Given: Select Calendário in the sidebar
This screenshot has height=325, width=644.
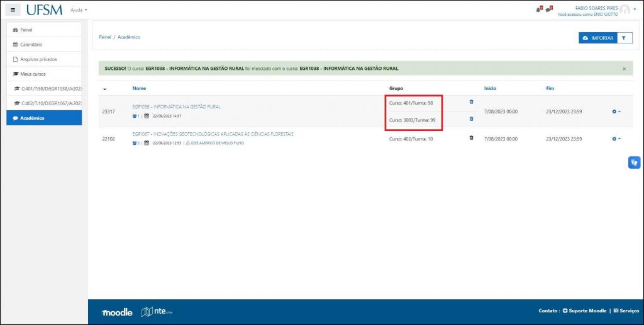Looking at the screenshot, I should (x=31, y=45).
